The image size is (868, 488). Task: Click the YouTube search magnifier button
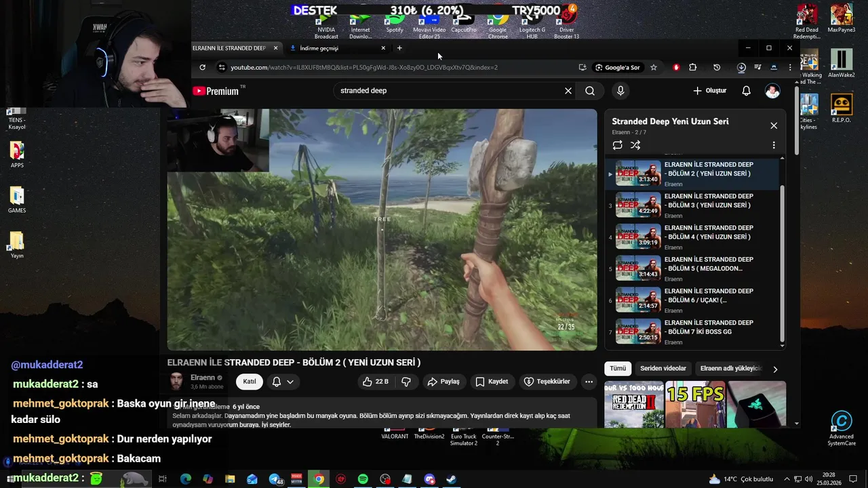[x=590, y=91]
